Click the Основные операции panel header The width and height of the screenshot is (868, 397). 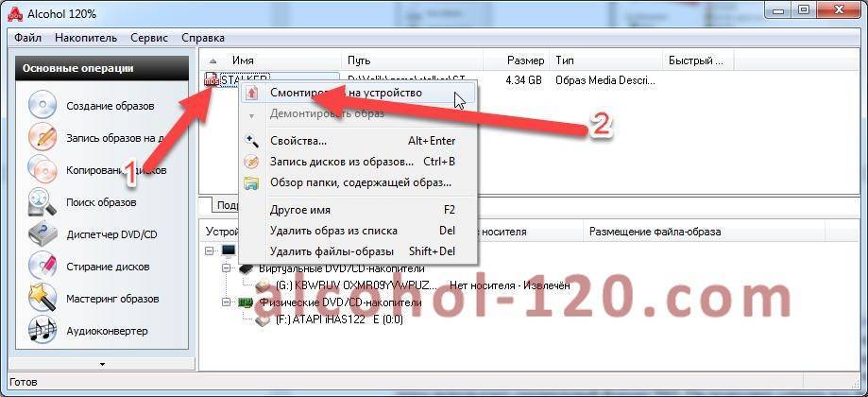[102, 69]
